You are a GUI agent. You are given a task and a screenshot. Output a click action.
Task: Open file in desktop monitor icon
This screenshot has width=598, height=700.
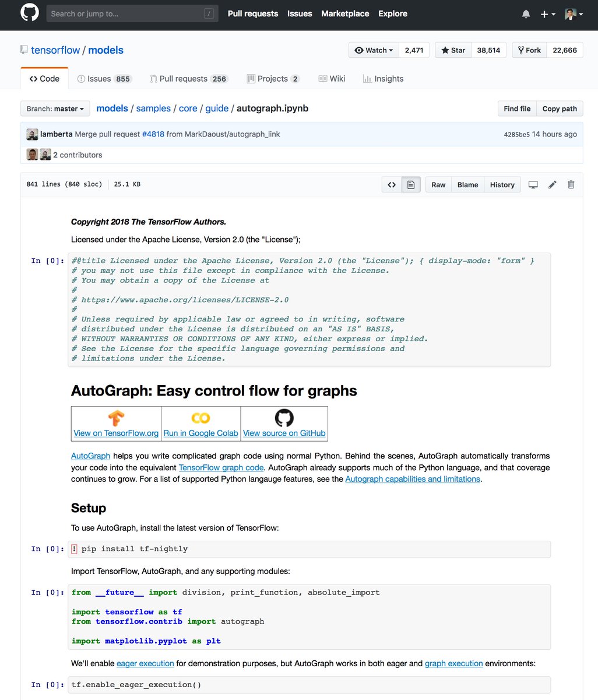(533, 185)
